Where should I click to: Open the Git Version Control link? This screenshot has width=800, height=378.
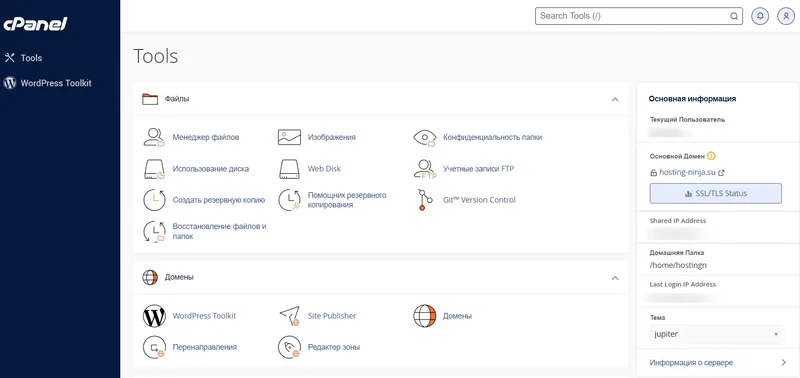(x=479, y=200)
